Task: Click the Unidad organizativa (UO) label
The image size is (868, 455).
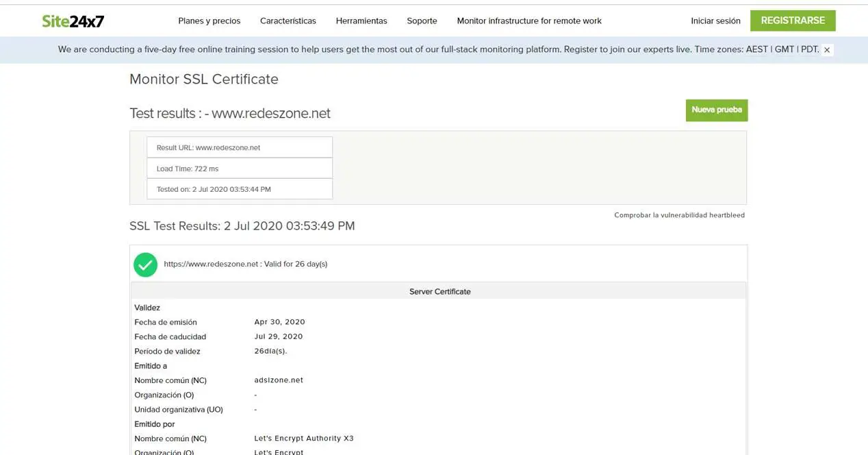Action: point(179,410)
